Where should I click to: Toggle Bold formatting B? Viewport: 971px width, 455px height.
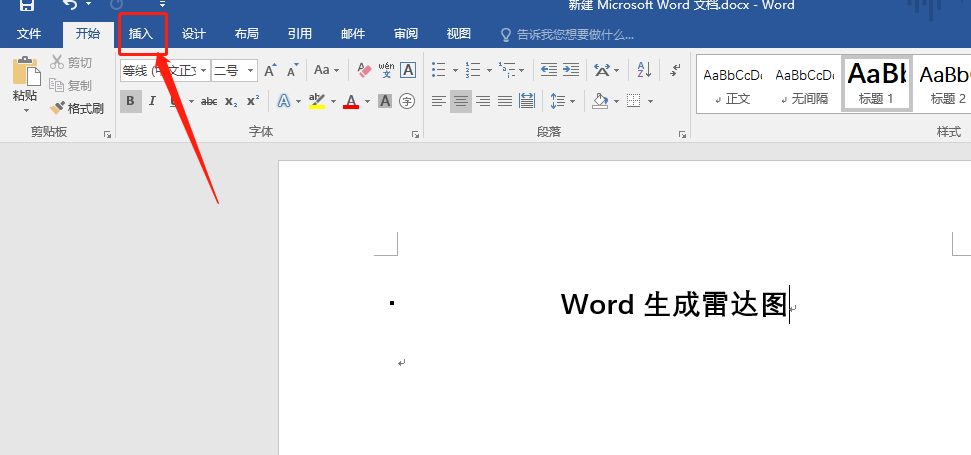tap(131, 101)
